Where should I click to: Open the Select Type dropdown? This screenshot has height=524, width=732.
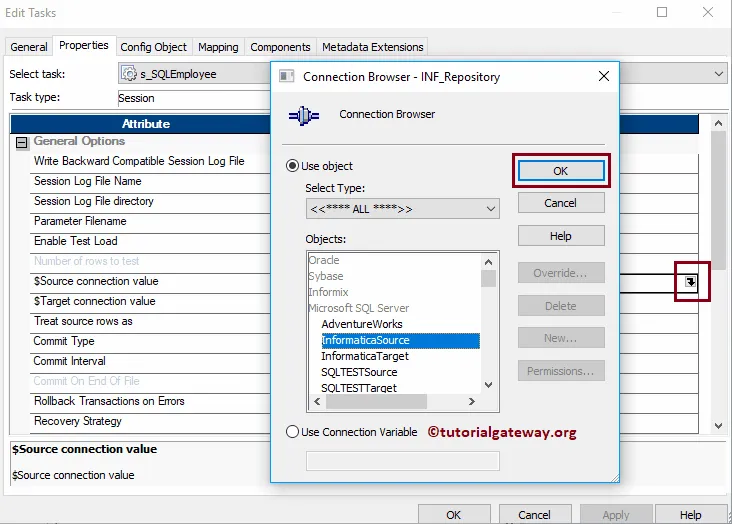click(402, 209)
